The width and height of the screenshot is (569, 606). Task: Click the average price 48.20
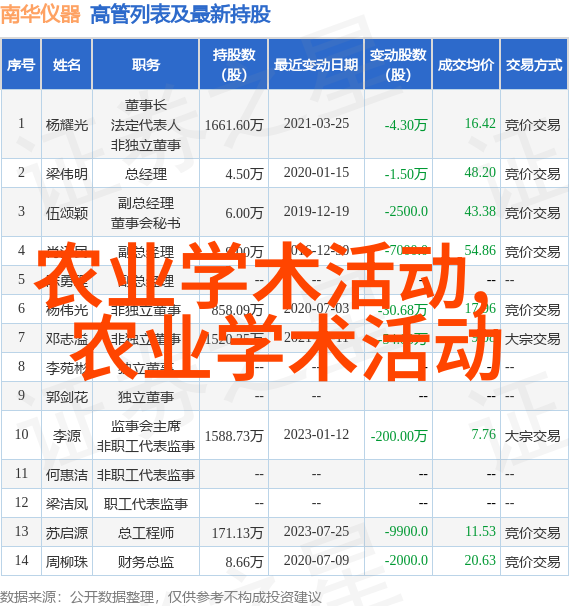coord(480,173)
